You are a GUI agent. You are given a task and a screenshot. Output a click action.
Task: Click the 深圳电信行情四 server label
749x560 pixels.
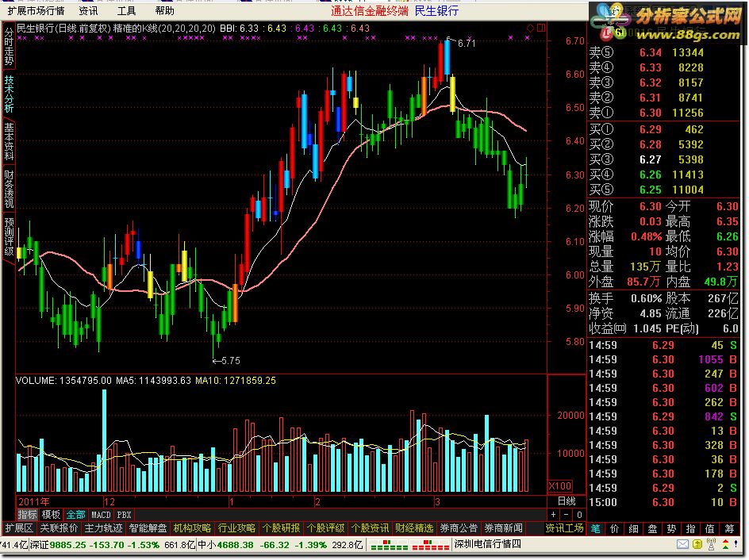pos(487,544)
